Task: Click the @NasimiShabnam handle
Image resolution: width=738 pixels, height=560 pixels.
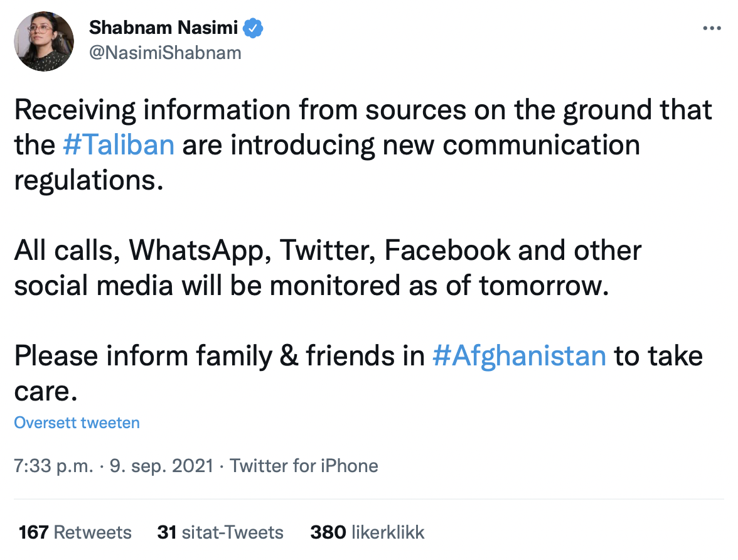Action: coord(165,53)
